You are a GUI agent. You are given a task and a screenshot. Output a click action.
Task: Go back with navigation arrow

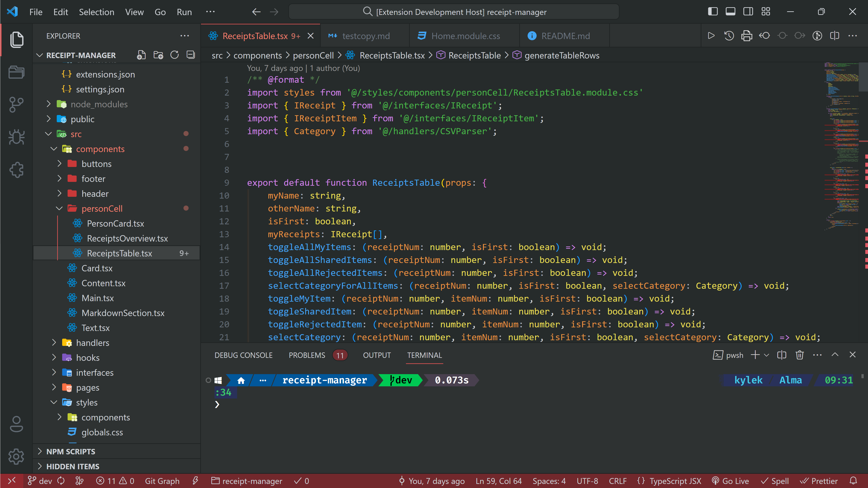256,12
